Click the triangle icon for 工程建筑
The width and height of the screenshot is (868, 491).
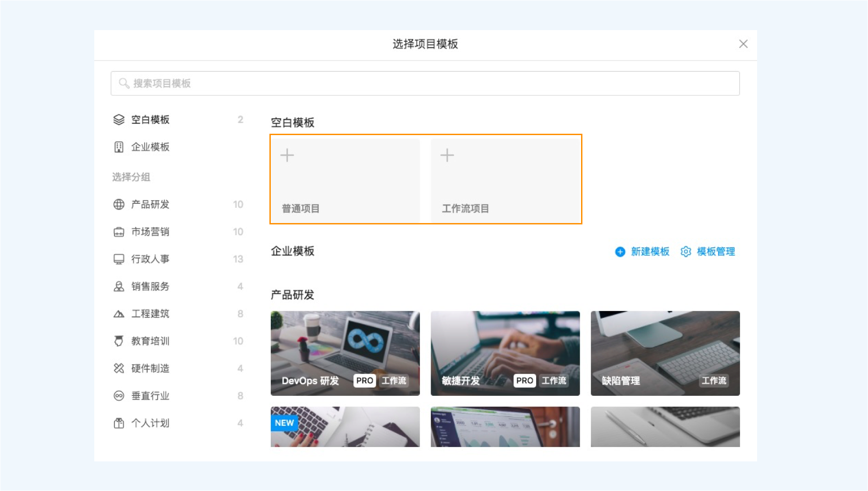[119, 314]
